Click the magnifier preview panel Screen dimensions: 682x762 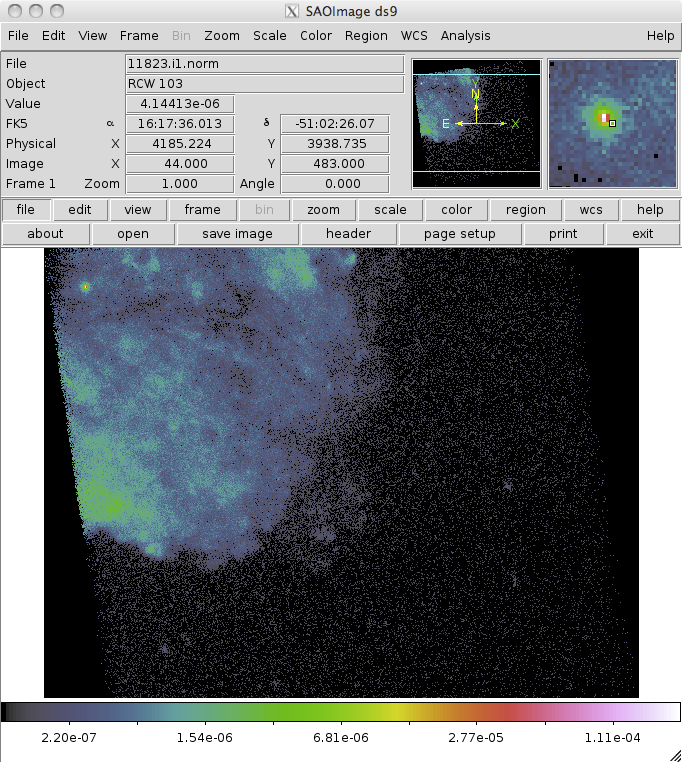coord(613,123)
